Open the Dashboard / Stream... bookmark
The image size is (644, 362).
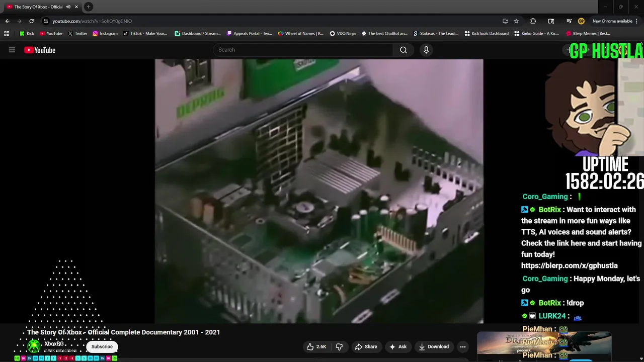click(197, 34)
